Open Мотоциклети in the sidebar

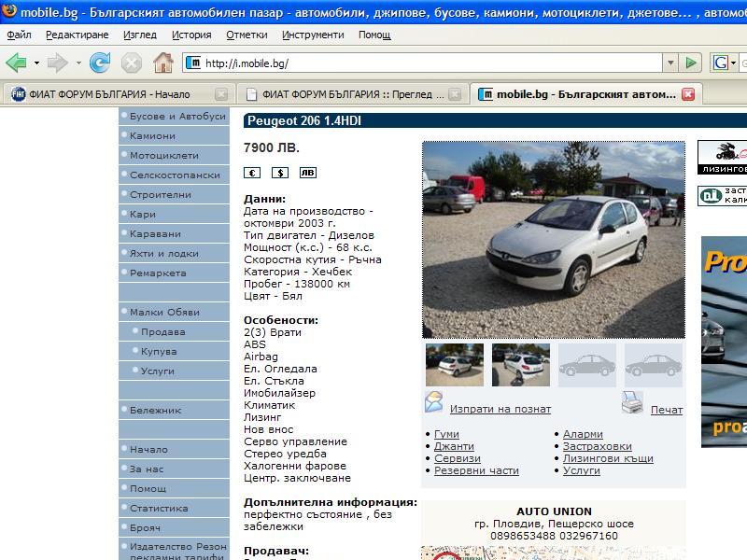163,156
